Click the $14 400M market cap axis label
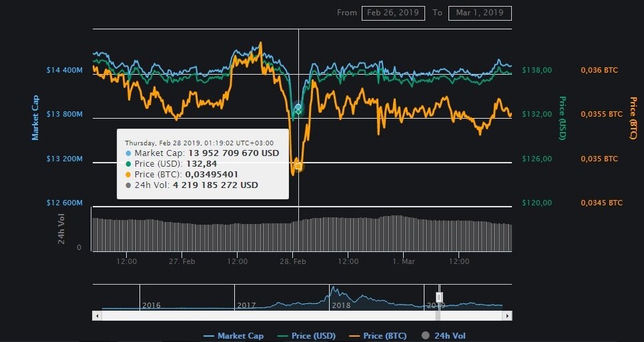 [65, 70]
